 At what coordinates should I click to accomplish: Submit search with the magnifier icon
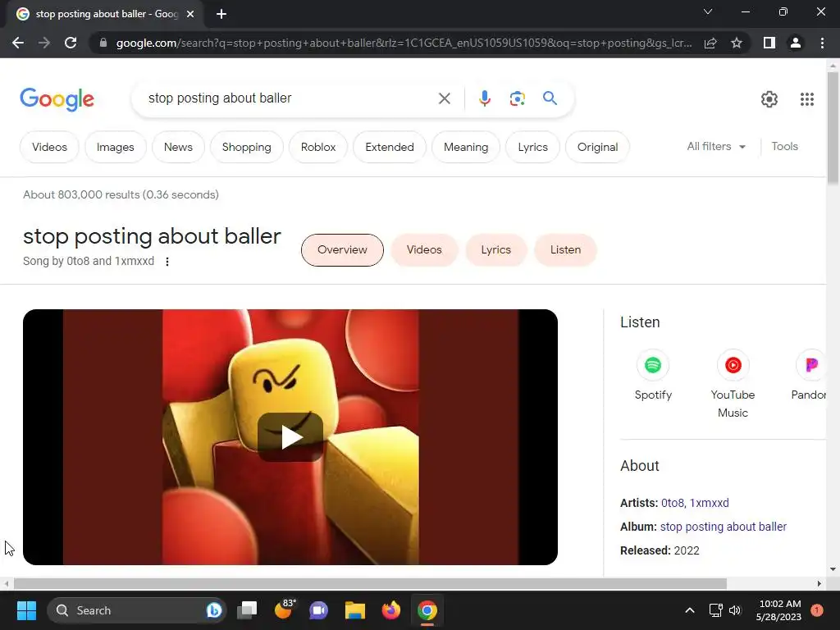pyautogui.click(x=550, y=98)
